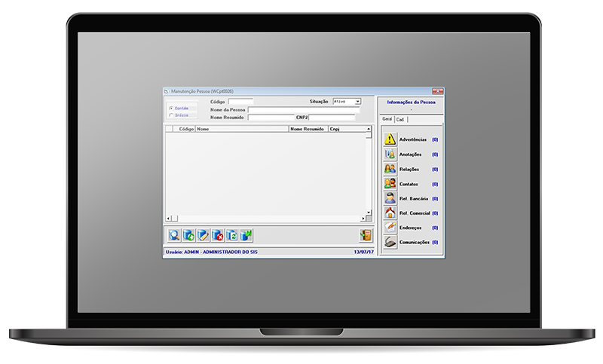This screenshot has height=364, width=603.
Task: Open the Contatos icon
Action: [x=390, y=183]
